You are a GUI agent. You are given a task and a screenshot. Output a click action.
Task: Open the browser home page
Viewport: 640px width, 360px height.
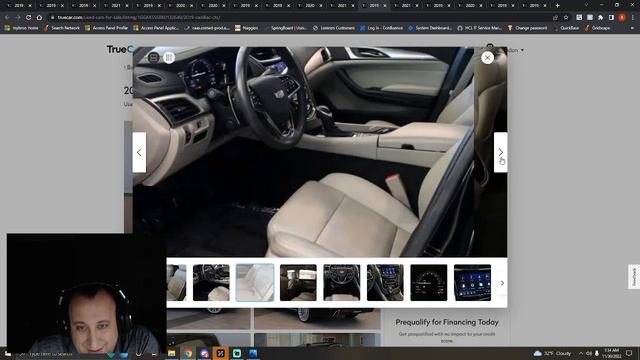[x=39, y=18]
